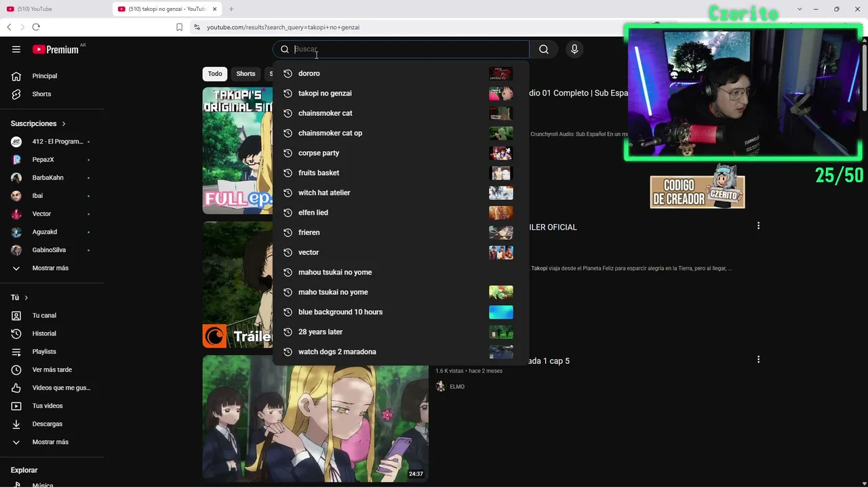Choose chainsmoker cat op suggestion

click(x=401, y=133)
